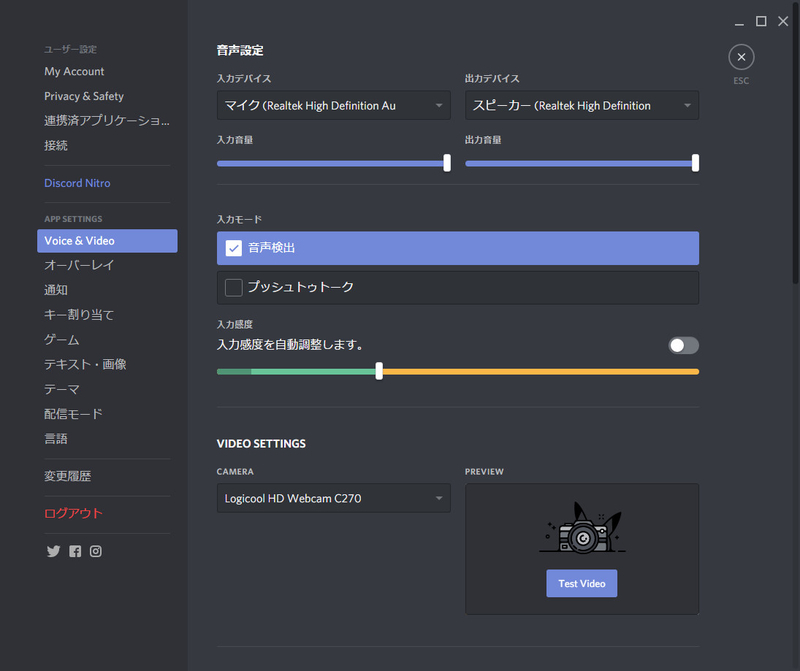Open キー割り当て settings
This screenshot has height=671, width=800.
pyautogui.click(x=79, y=315)
